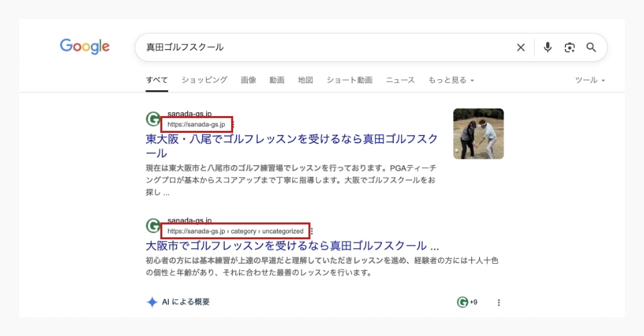
Task: Clear the search box with the X icon
Action: click(521, 47)
